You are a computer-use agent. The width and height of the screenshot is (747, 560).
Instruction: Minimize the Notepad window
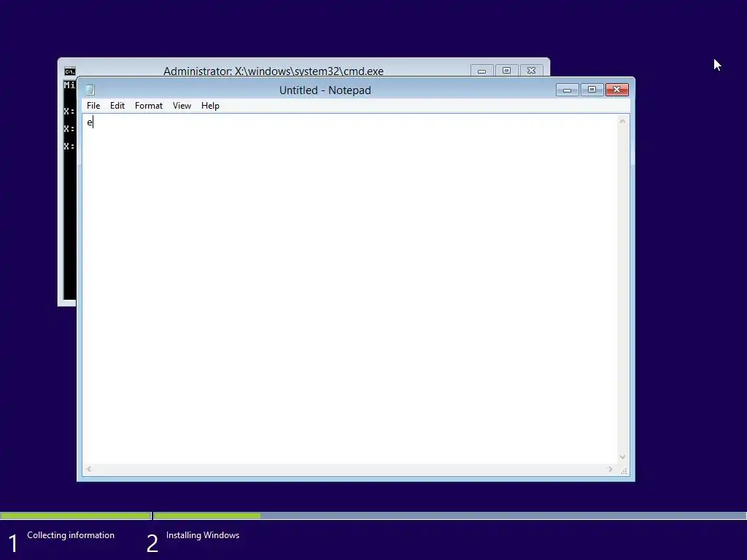[567, 90]
